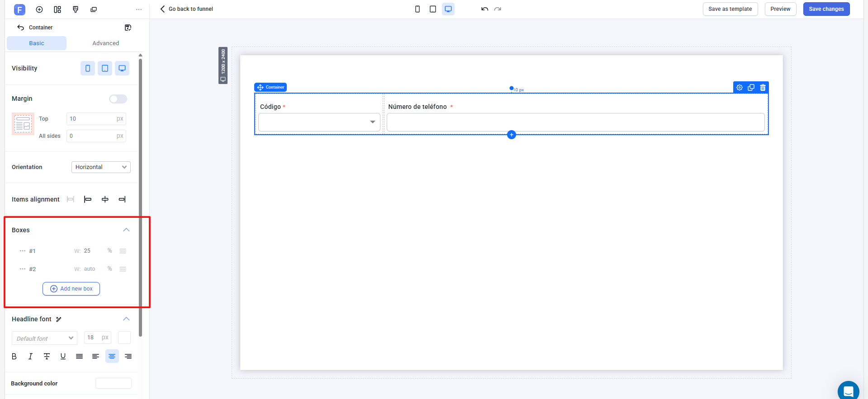Click the add element plus icon
The image size is (868, 399).
point(511,135)
